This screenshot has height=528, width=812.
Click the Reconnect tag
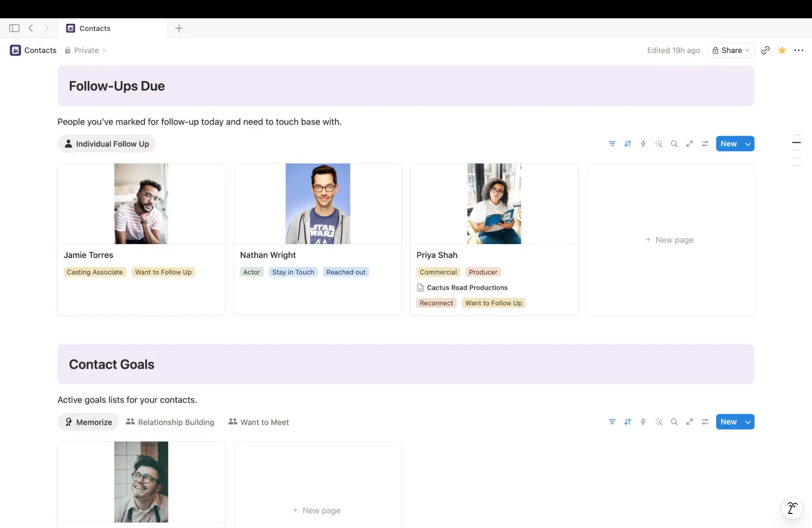click(x=436, y=303)
